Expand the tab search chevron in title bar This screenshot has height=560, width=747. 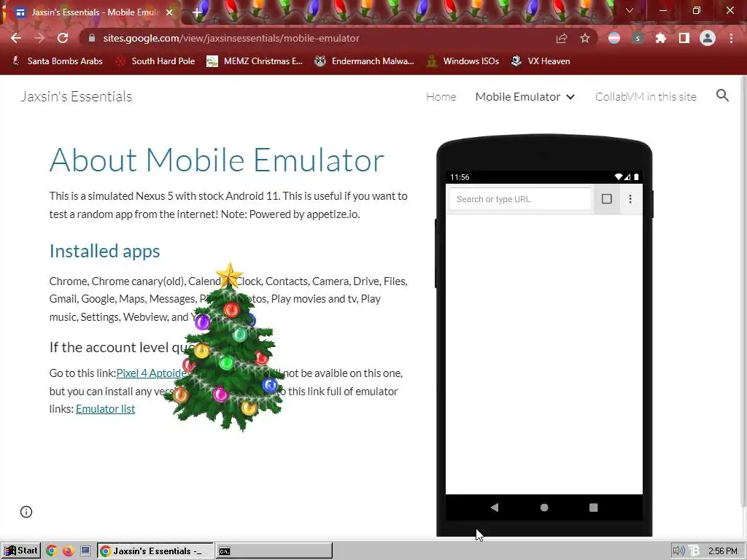630,10
